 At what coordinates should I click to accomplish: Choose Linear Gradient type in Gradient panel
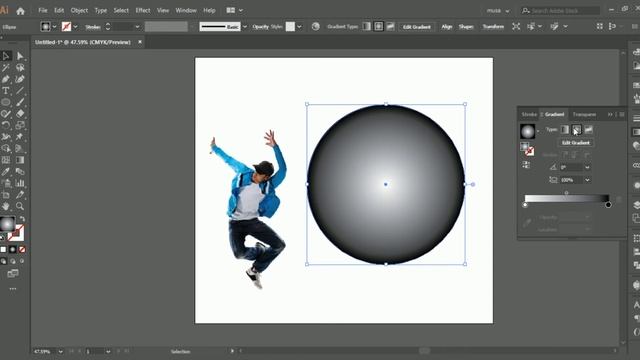(564, 129)
